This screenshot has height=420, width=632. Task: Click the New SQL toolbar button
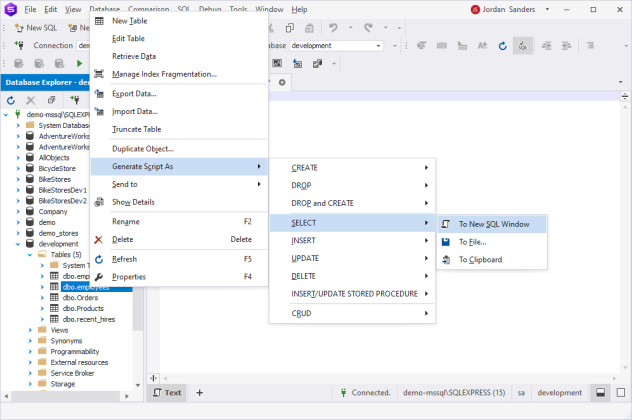pos(34,28)
